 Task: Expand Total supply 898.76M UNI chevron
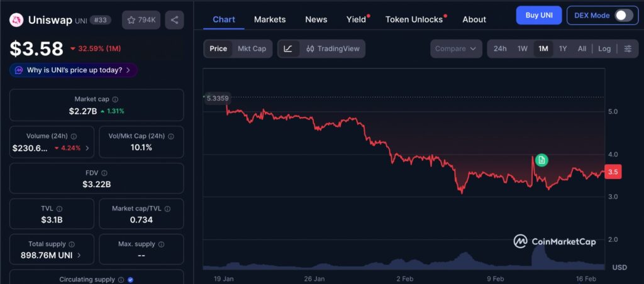79,255
